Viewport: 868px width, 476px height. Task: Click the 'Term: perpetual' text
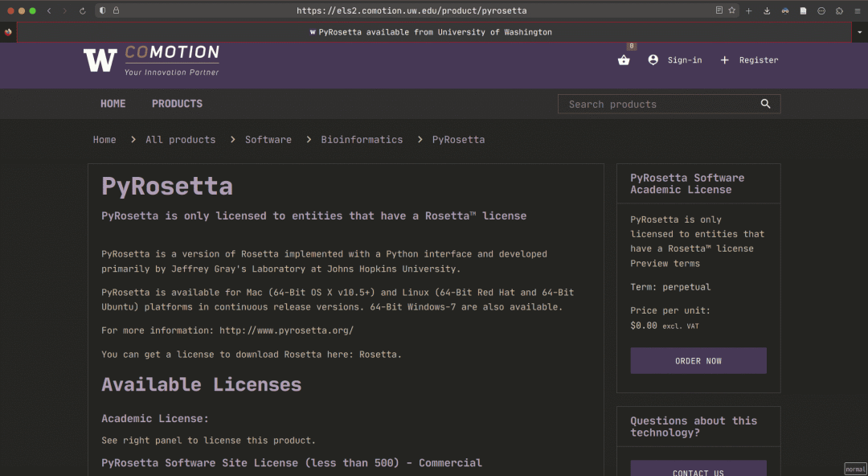670,287
